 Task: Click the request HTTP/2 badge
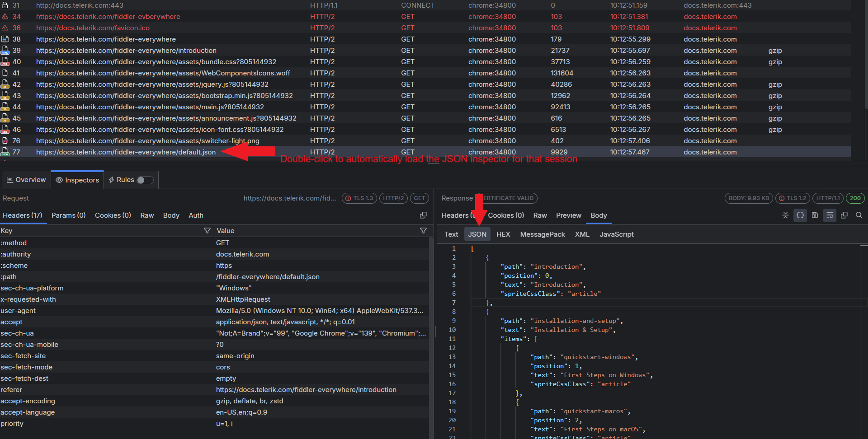(x=393, y=198)
